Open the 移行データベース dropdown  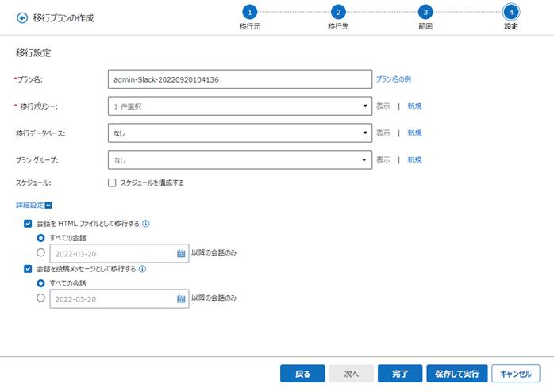point(240,133)
